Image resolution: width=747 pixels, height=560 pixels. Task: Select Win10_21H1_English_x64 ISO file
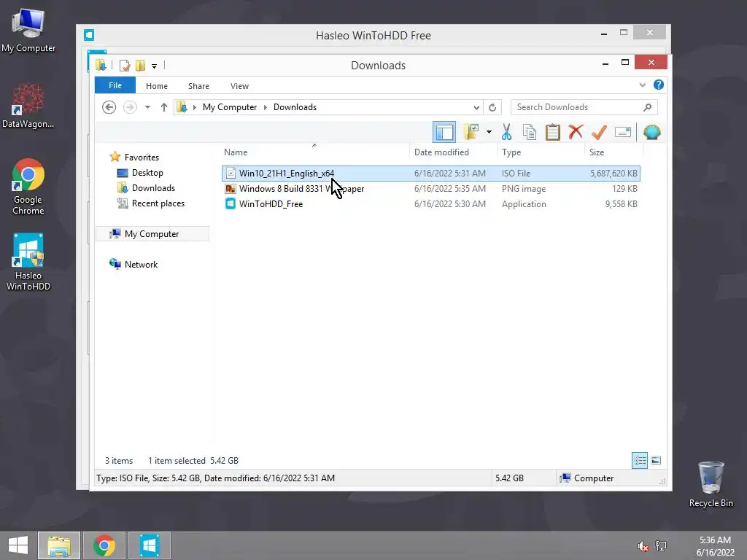pos(430,174)
